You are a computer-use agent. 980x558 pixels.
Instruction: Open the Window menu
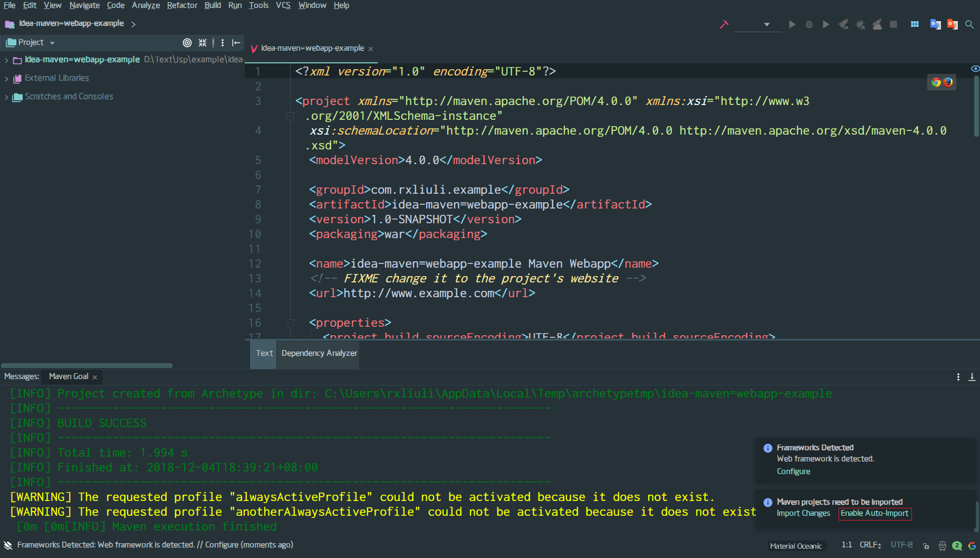click(x=312, y=5)
